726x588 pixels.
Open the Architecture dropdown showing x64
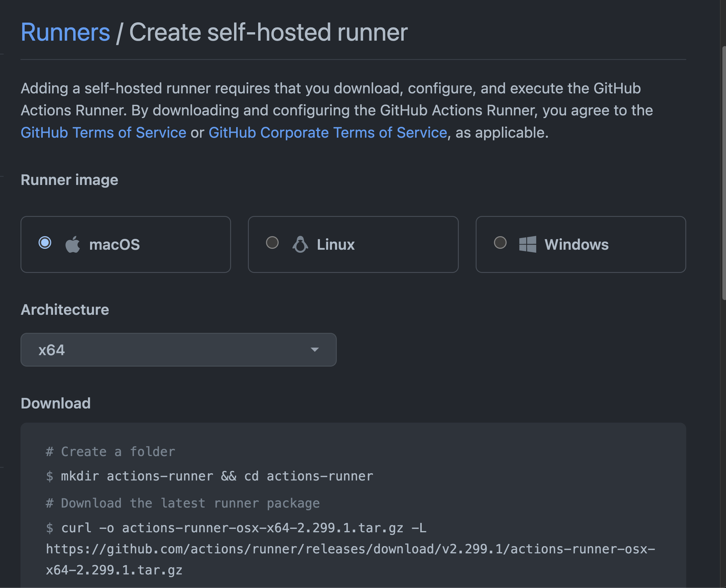point(179,350)
